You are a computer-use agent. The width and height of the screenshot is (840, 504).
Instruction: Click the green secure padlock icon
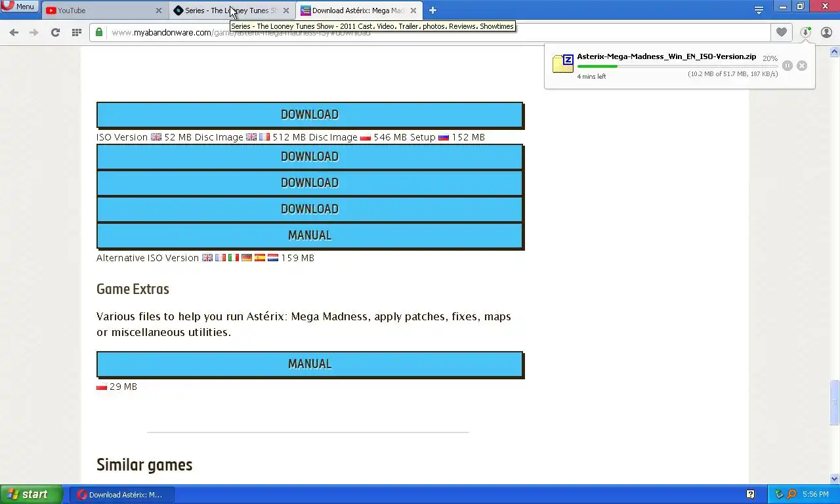(x=99, y=32)
